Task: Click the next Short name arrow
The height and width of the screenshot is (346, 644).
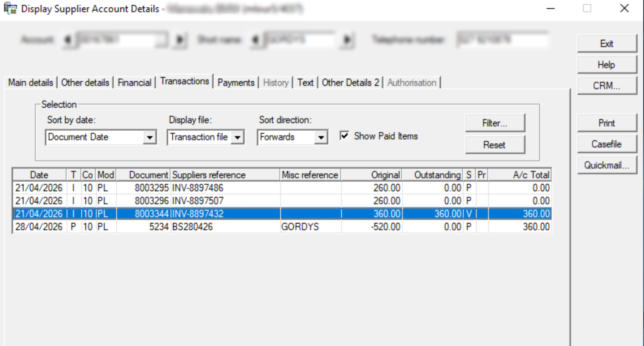Action: (x=346, y=40)
